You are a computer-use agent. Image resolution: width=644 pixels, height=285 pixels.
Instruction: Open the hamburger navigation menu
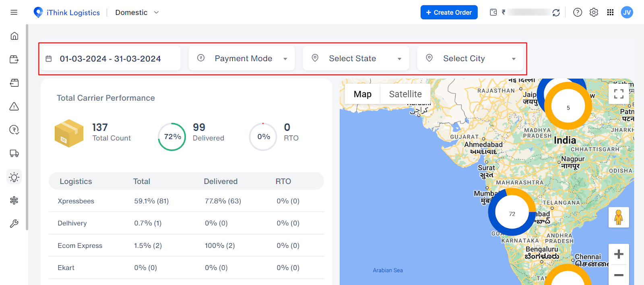(x=14, y=12)
